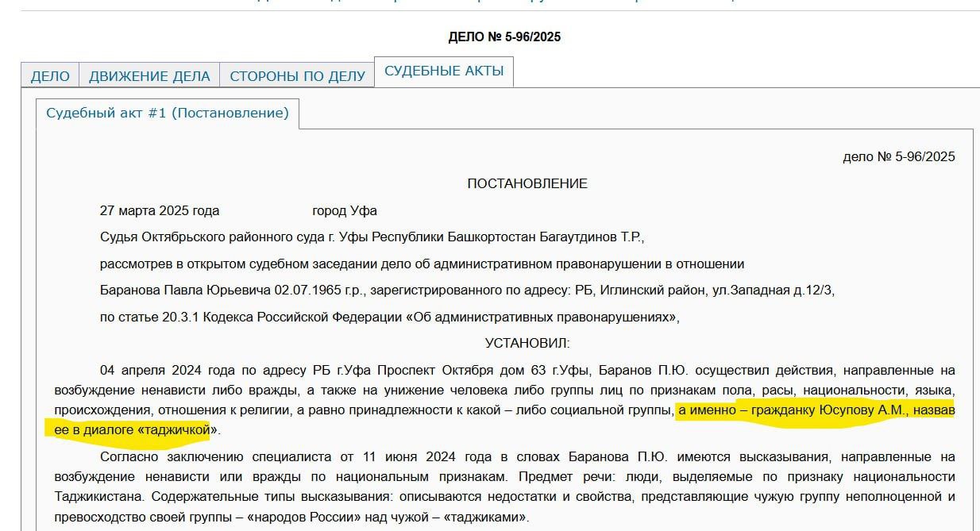The height and width of the screenshot is (531, 980).
Task: Switch to the ДВИЖЕНИЕ ДЕЛА tab
Action: (149, 76)
